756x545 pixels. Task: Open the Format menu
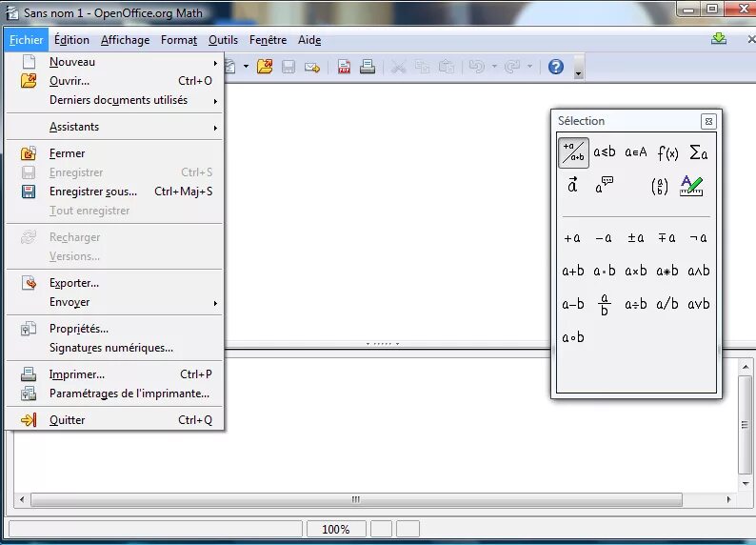click(x=179, y=40)
